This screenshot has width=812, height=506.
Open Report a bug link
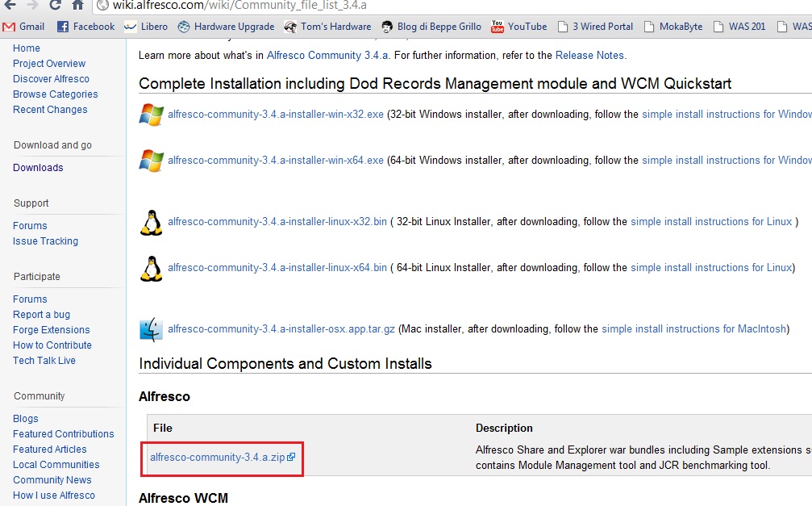[41, 314]
